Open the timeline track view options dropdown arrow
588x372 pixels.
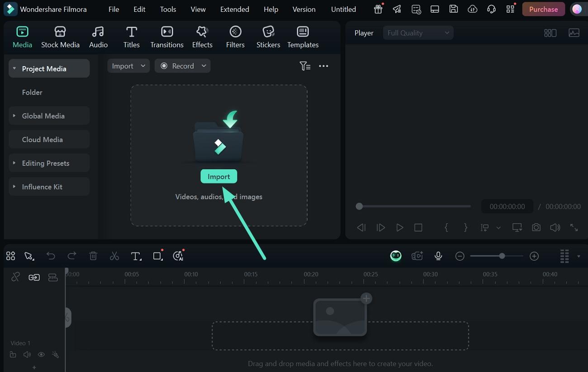579,257
